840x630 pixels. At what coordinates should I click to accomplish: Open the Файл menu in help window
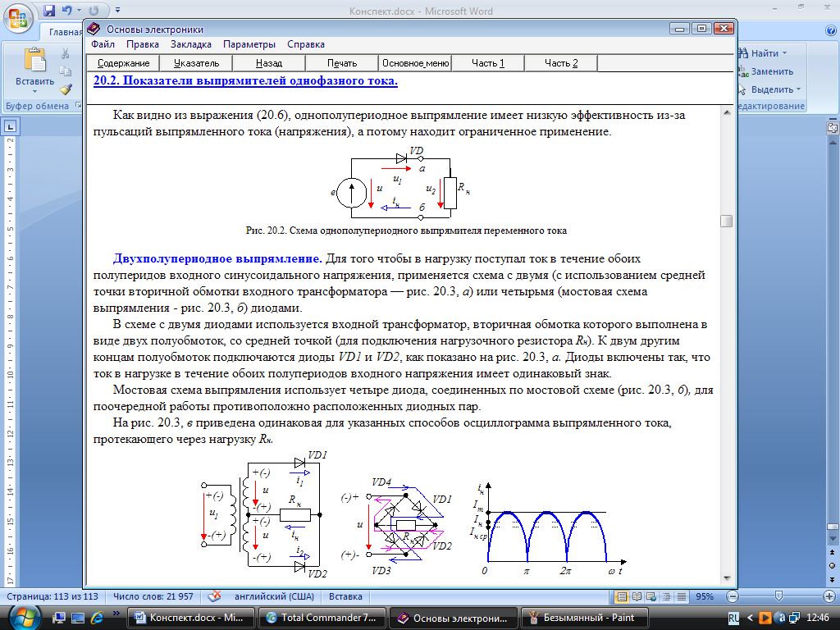pos(103,44)
